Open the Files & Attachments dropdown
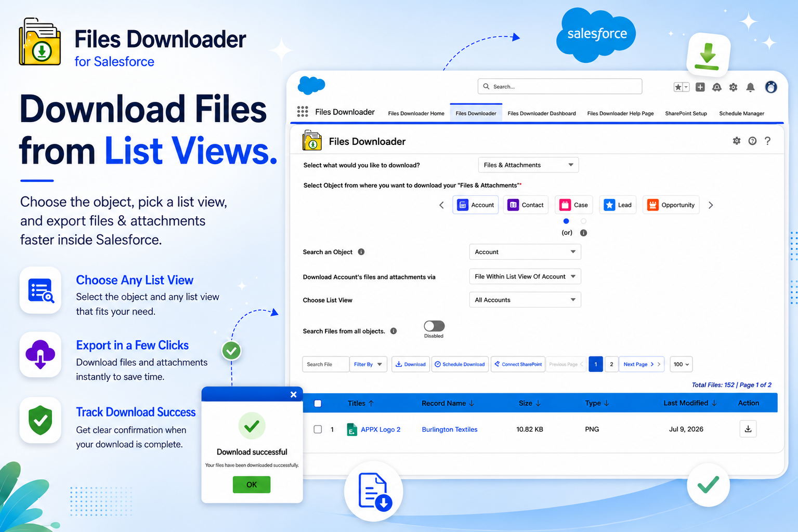798x532 pixels. point(528,165)
